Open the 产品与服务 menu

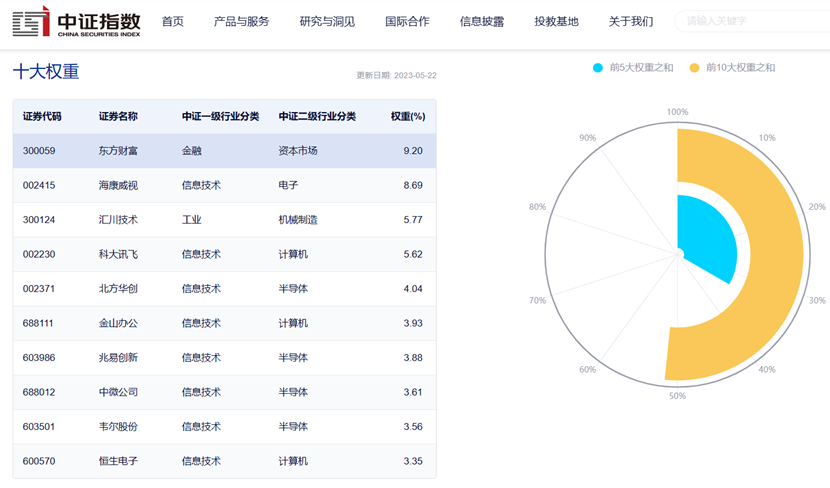click(241, 22)
